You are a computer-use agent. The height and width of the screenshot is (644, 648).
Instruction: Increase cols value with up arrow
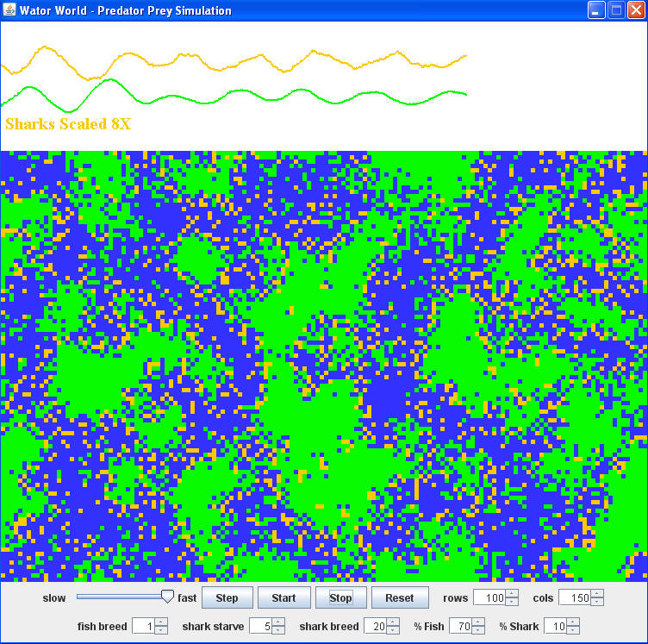(x=596, y=594)
